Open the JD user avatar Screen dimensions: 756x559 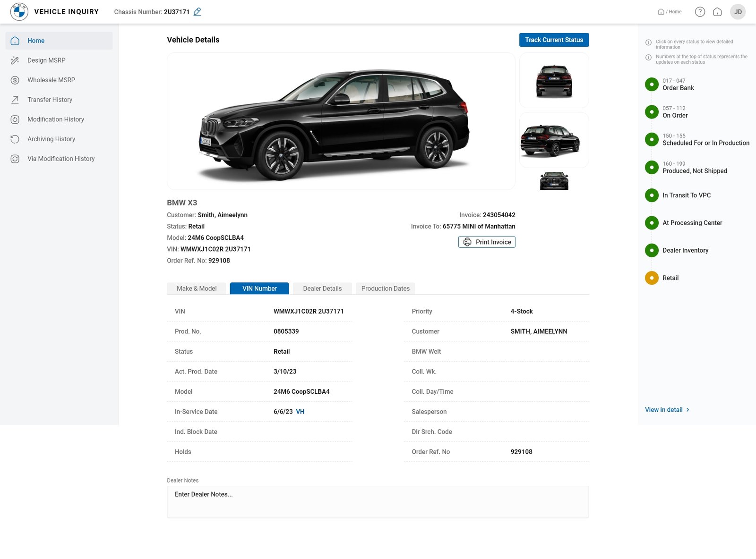point(738,12)
